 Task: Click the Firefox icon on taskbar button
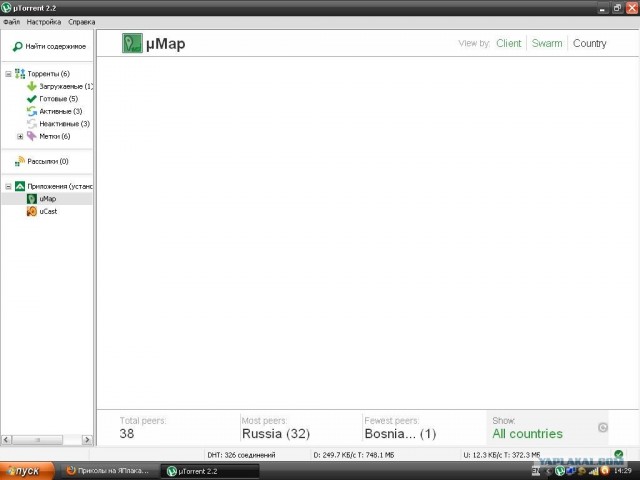click(x=71, y=471)
